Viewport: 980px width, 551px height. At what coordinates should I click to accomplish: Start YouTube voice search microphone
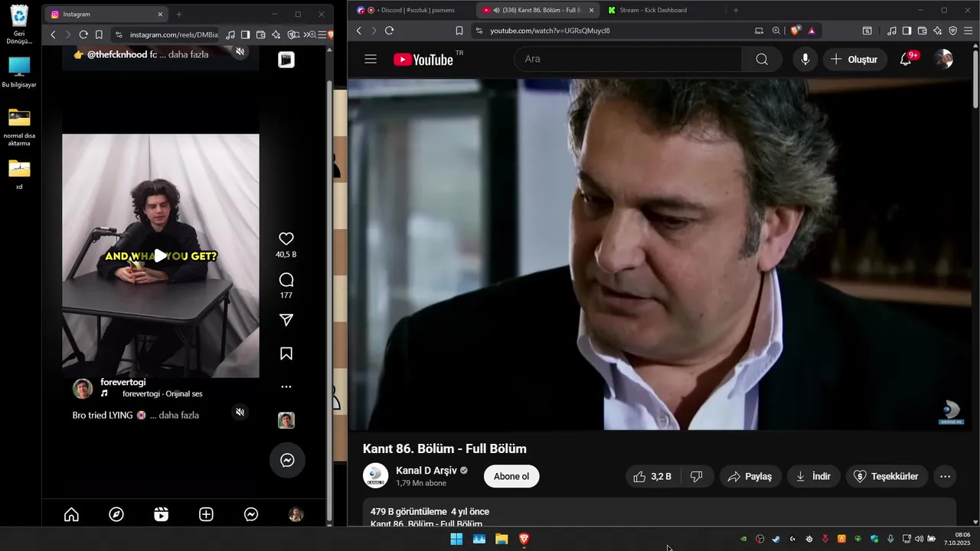[805, 59]
